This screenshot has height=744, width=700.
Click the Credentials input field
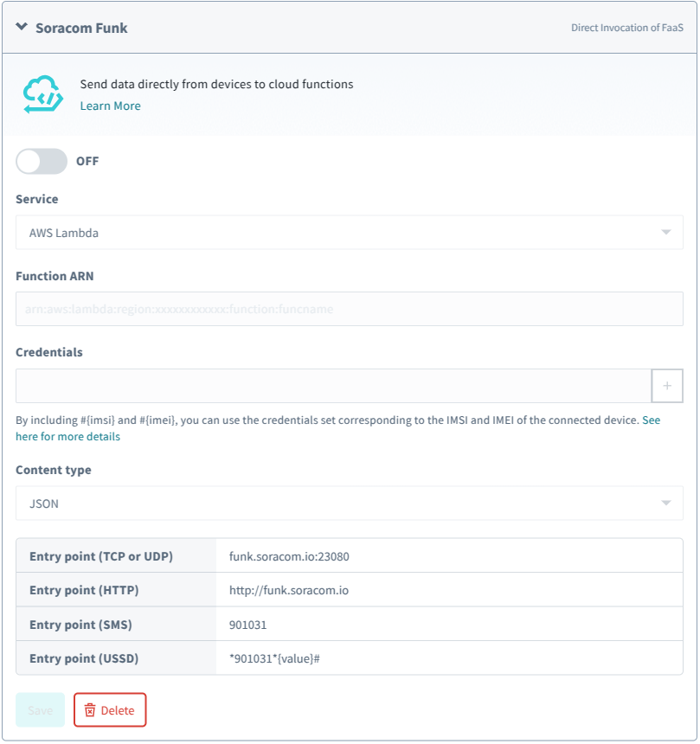pos(333,386)
